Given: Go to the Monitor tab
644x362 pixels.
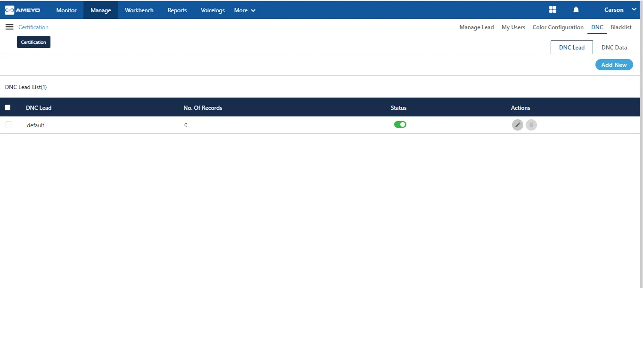Looking at the screenshot, I should coord(66,10).
